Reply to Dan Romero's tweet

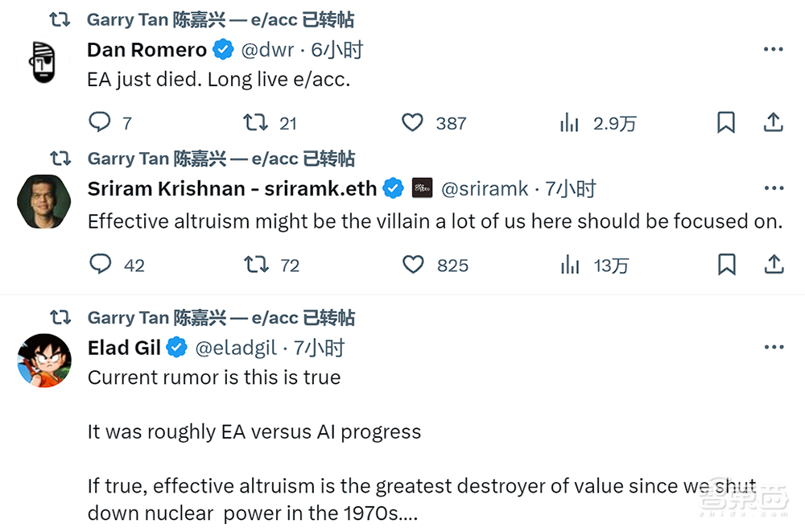(x=100, y=122)
